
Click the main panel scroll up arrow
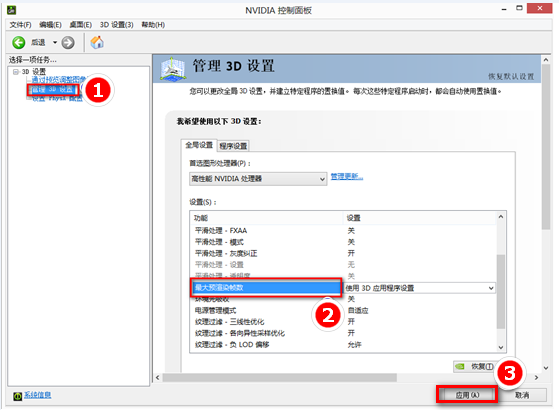[x=545, y=60]
